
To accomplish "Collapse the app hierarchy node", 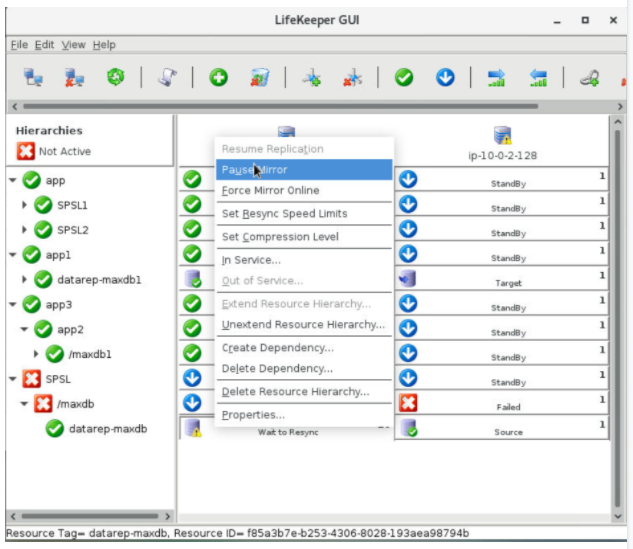I will point(13,180).
